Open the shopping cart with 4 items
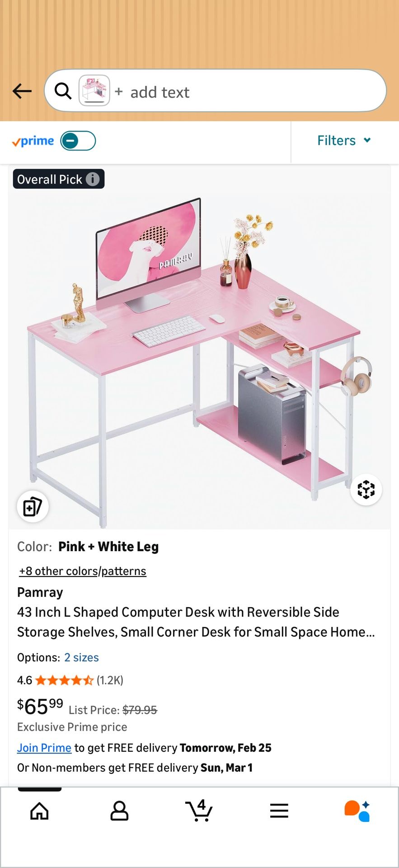 click(199, 810)
